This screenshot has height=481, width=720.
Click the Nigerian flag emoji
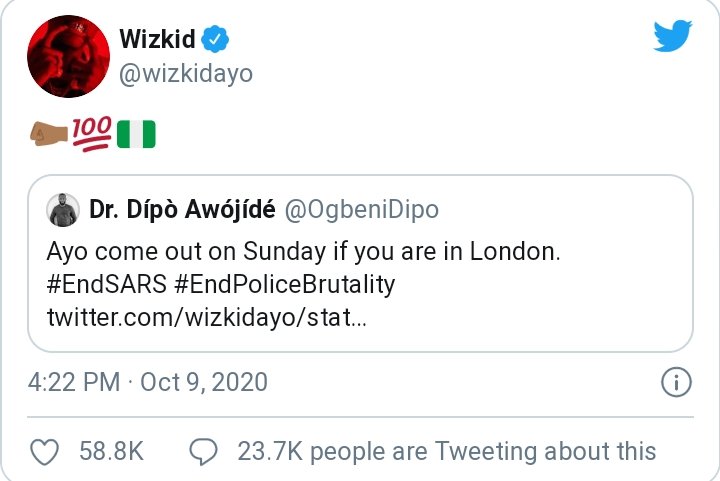click(136, 134)
